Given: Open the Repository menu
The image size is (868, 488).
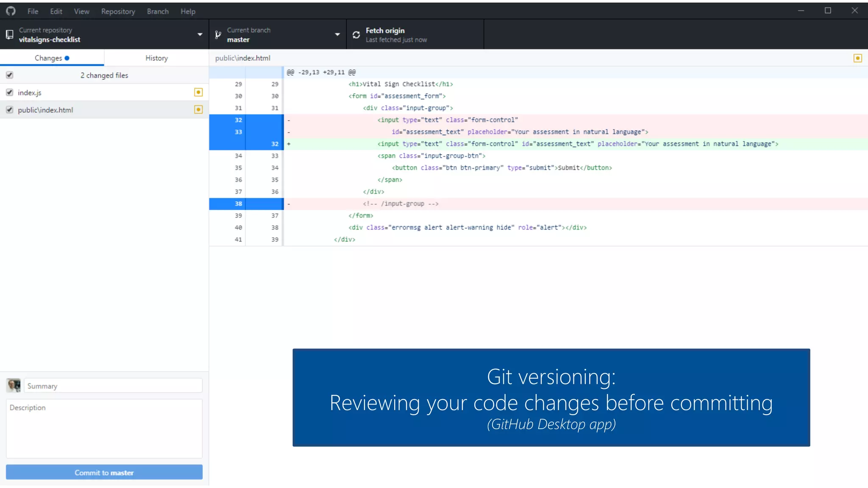Looking at the screenshot, I should point(118,11).
